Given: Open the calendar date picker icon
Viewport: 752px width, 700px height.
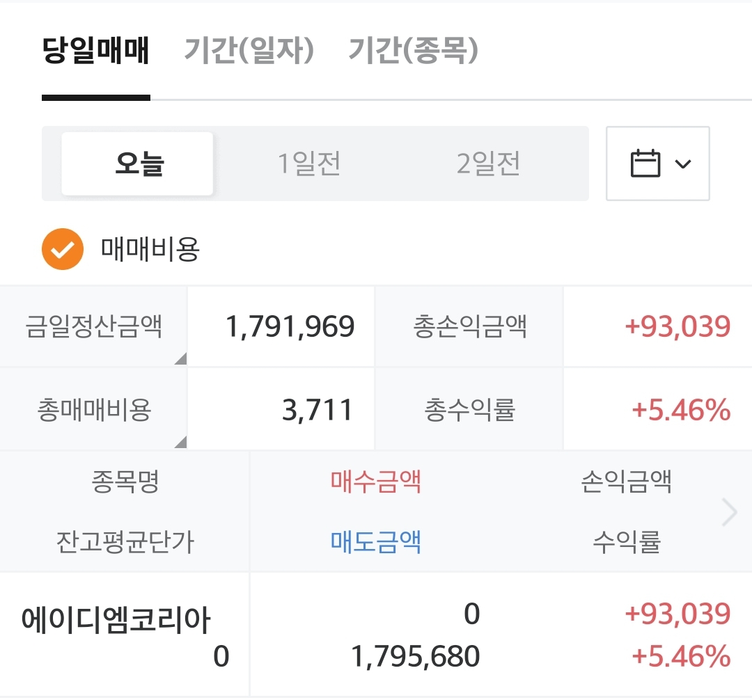Looking at the screenshot, I should click(x=645, y=164).
